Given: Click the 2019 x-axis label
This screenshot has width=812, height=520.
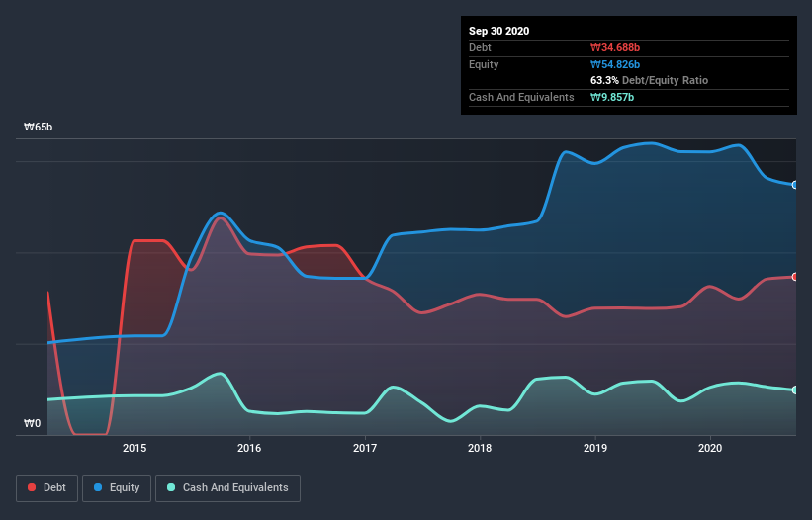Looking at the screenshot, I should pos(595,448).
